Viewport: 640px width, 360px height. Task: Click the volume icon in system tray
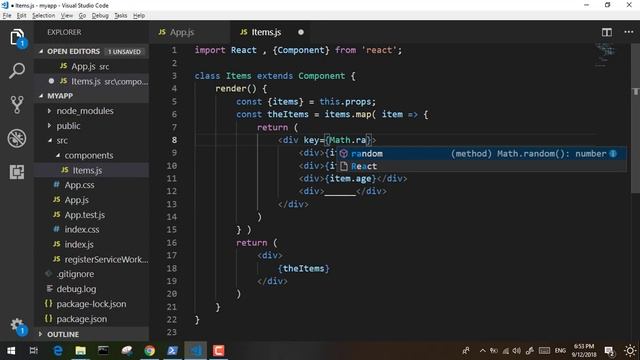[x=517, y=351]
